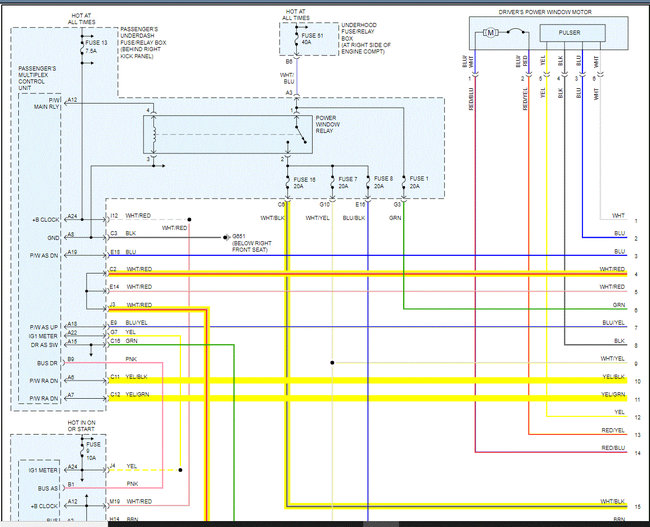Viewport: 650px width, 527px height.
Task: Select connector label E9 BLU/YEL
Action: (x=129, y=322)
